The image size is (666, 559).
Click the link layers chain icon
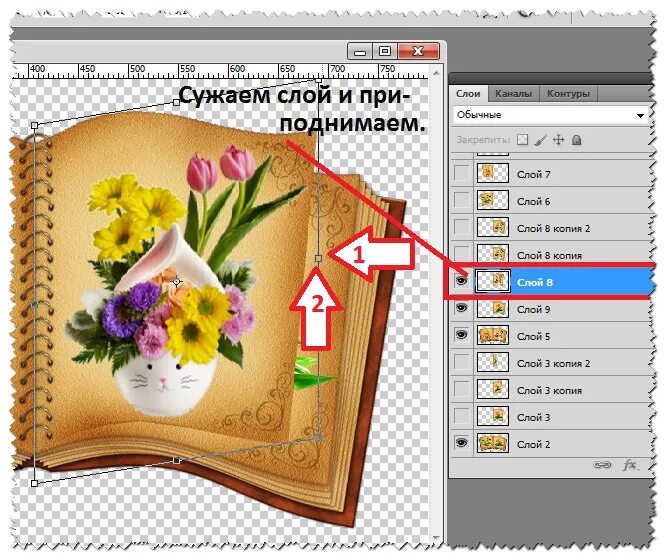click(x=602, y=465)
